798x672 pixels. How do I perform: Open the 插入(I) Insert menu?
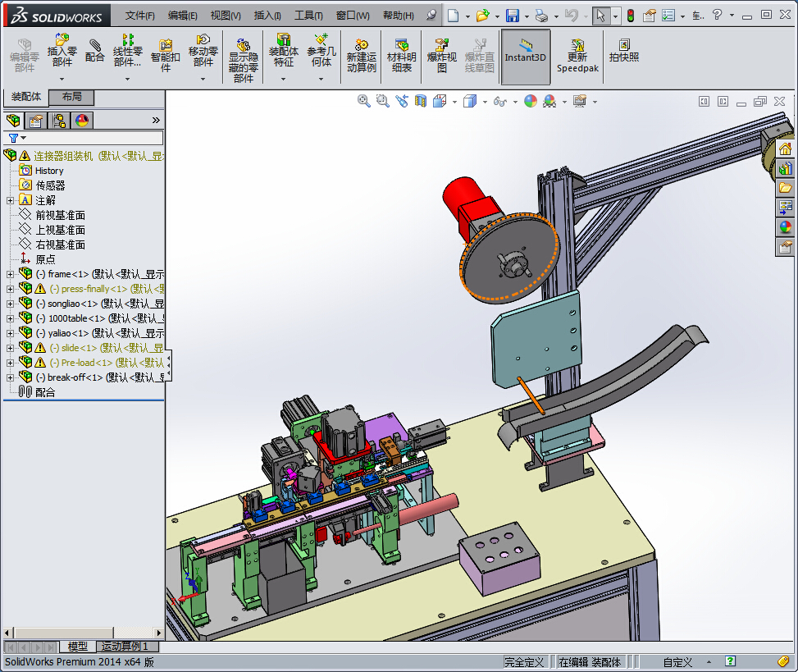click(x=267, y=16)
